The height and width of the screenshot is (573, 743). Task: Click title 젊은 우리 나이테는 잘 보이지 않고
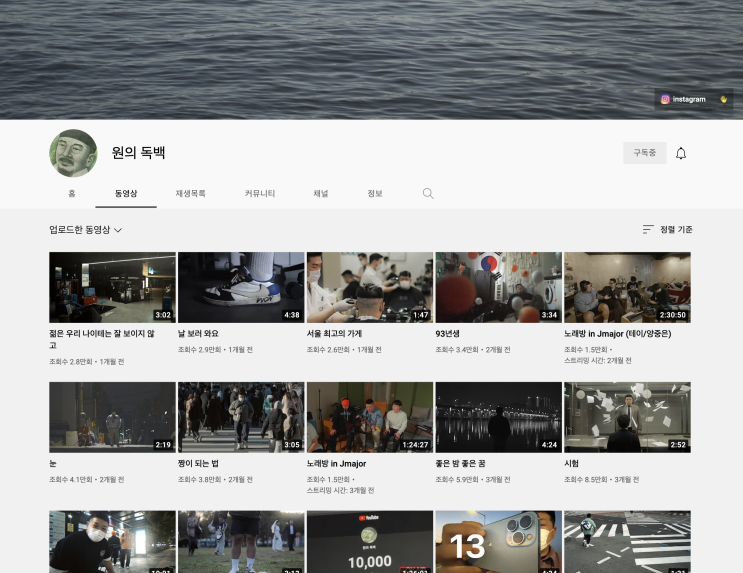(102, 339)
